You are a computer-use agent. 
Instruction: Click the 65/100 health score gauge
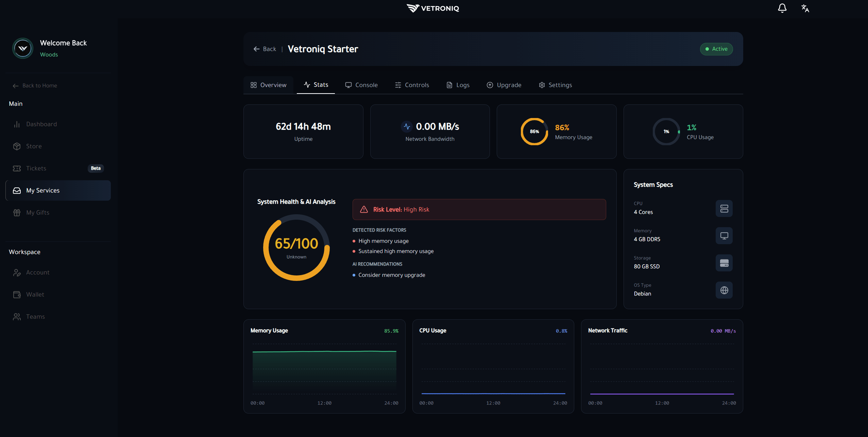click(x=296, y=248)
